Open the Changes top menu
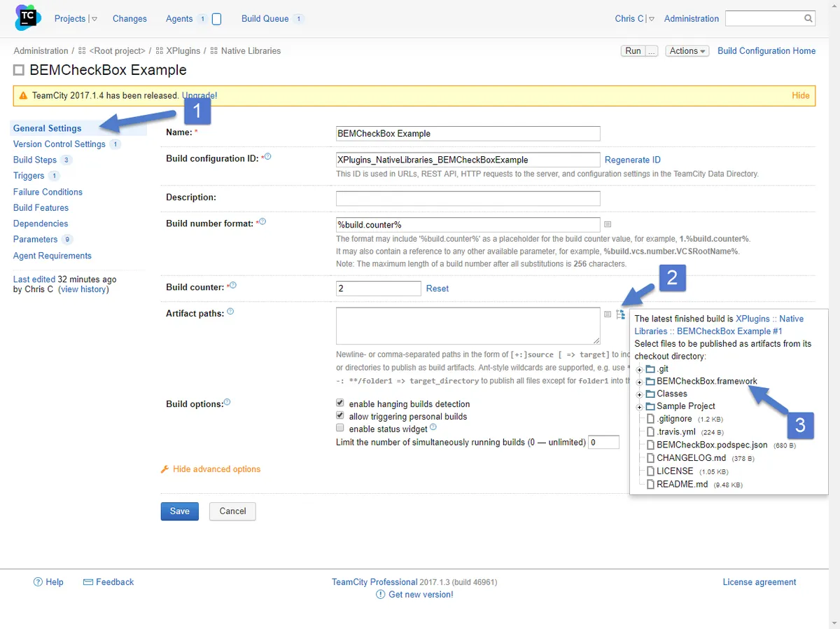Viewport: 840px width, 629px height. [x=129, y=19]
